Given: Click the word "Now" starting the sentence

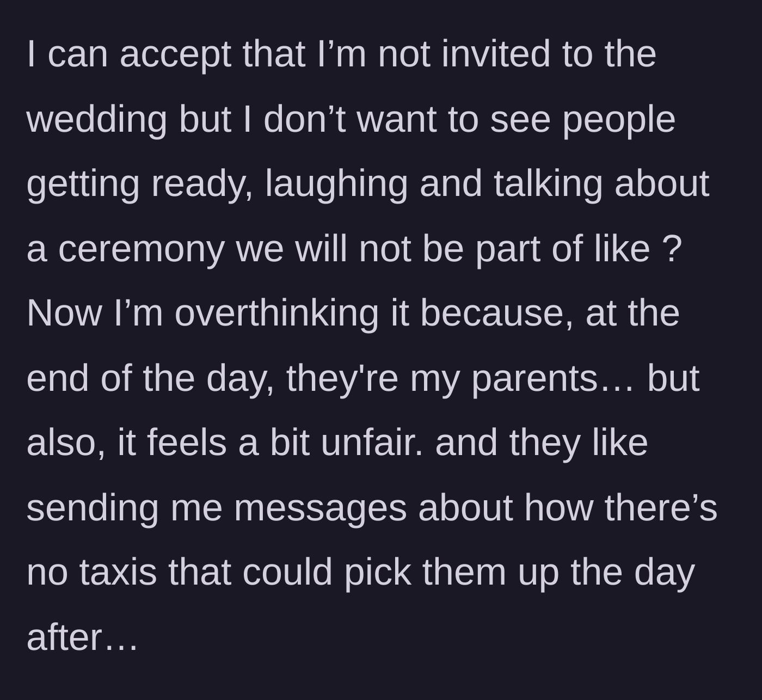Looking at the screenshot, I should (64, 314).
